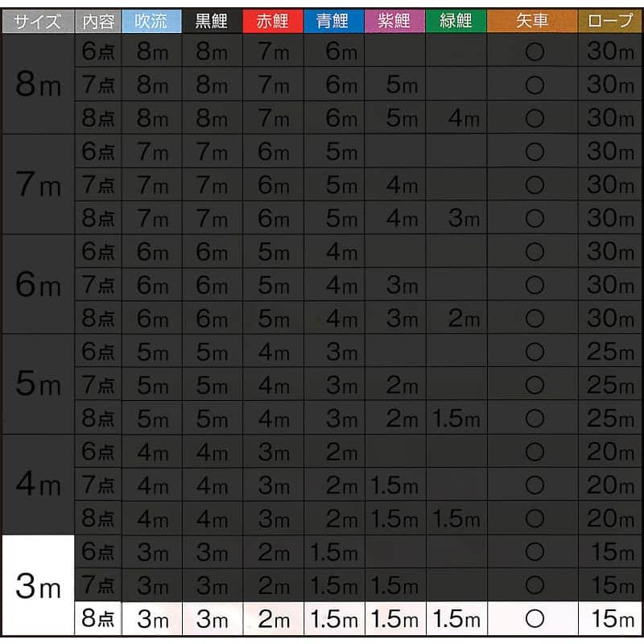644x644 pixels.
Task: Click 黒鯉 7m in the 7m-size 6点 row
Action: 212,151
